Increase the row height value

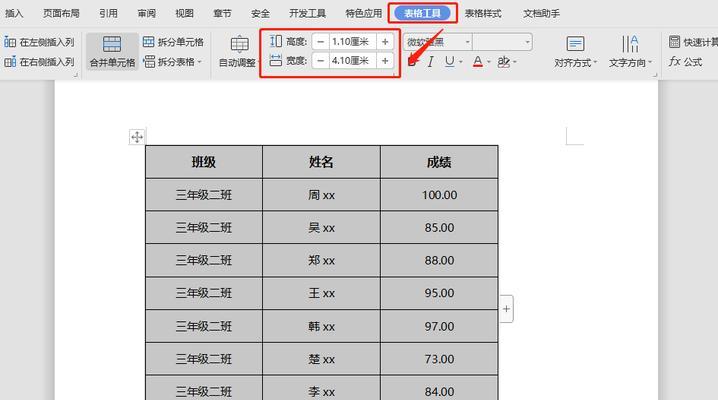click(x=385, y=42)
